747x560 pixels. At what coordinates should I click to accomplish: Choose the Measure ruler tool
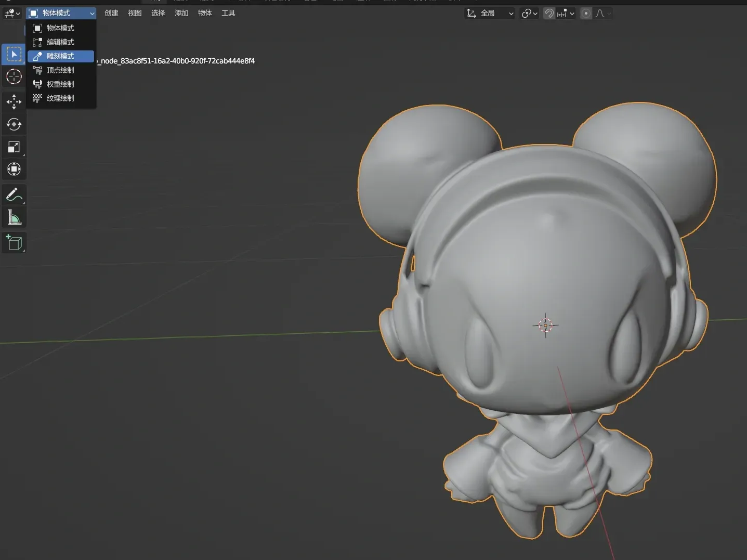coord(14,217)
